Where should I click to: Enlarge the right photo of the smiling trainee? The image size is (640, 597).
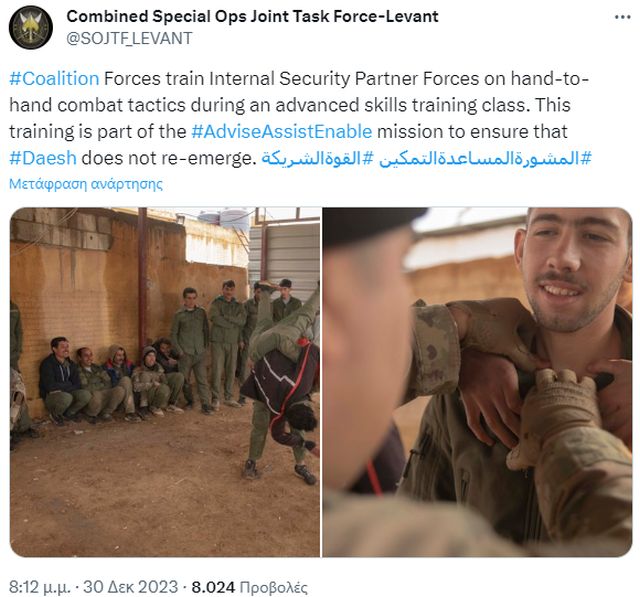pyautogui.click(x=477, y=382)
